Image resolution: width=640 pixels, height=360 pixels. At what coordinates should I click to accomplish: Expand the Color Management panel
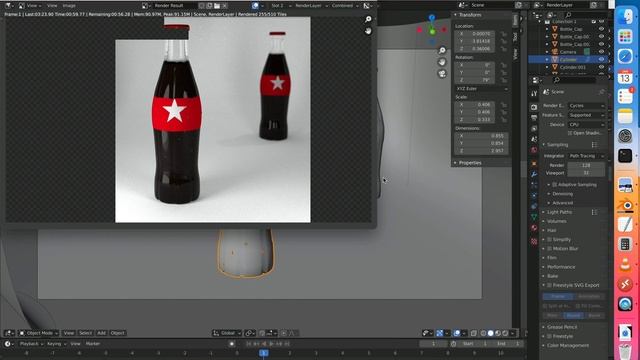(x=567, y=345)
